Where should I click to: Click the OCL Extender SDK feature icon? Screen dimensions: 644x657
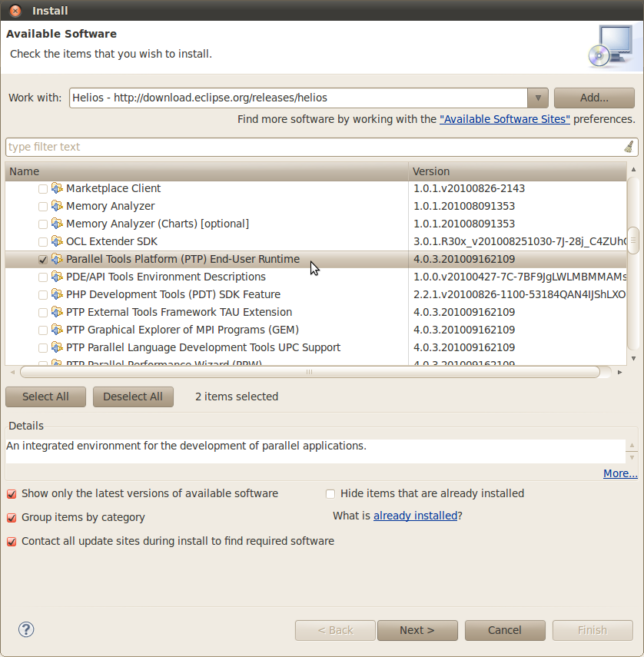point(57,241)
